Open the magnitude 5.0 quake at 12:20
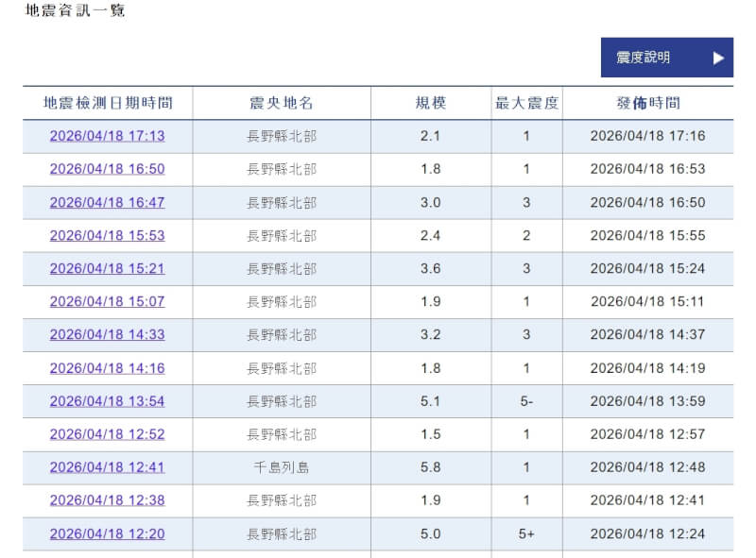The image size is (756, 558). (x=107, y=533)
